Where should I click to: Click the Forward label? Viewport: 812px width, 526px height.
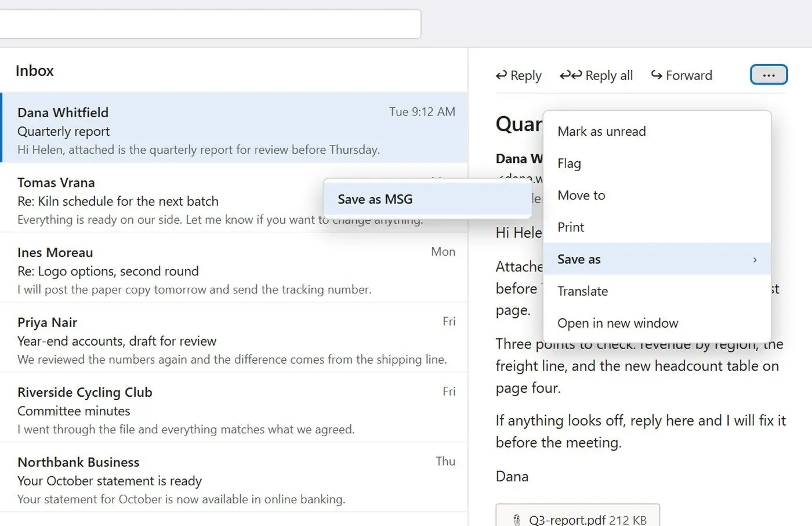pyautogui.click(x=689, y=75)
